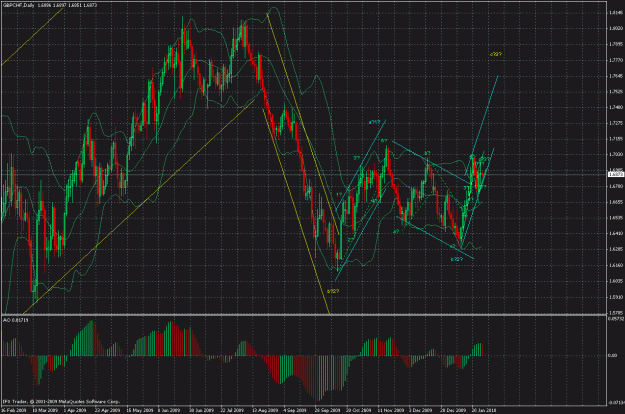This screenshot has width=625, height=414.
Task: Click the IFX Trader MetaQuotes copyright text
Action: click(61, 402)
